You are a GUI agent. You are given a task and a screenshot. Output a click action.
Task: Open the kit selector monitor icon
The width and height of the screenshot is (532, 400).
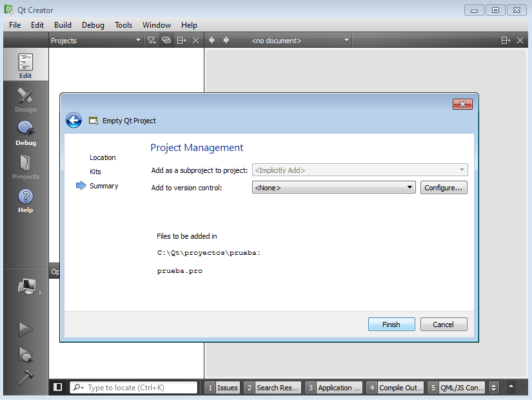point(27,286)
